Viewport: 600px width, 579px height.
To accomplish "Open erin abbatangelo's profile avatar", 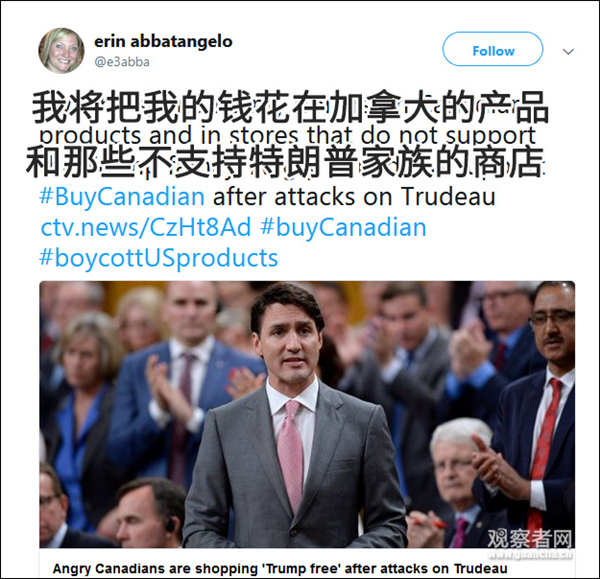I will point(61,51).
